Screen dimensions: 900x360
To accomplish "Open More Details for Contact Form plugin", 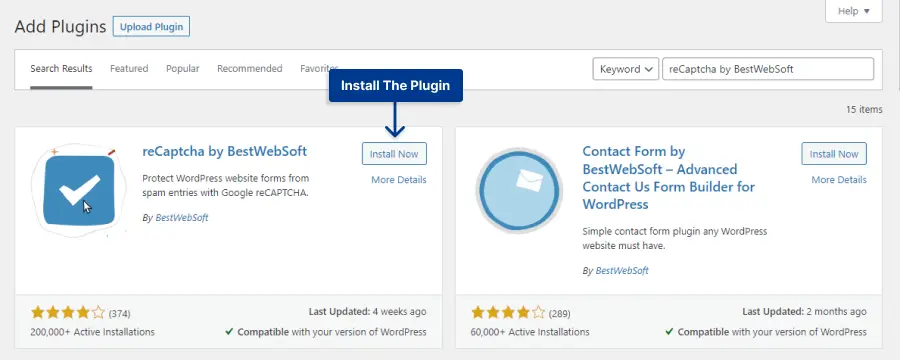I will (839, 180).
